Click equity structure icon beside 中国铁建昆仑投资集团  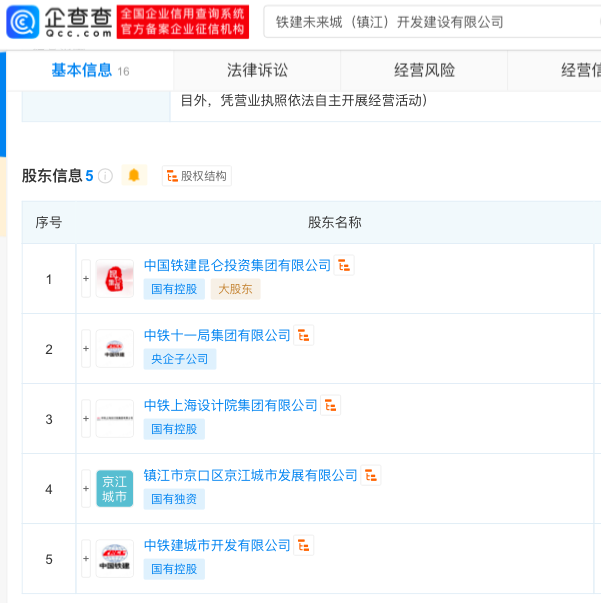[x=344, y=265]
